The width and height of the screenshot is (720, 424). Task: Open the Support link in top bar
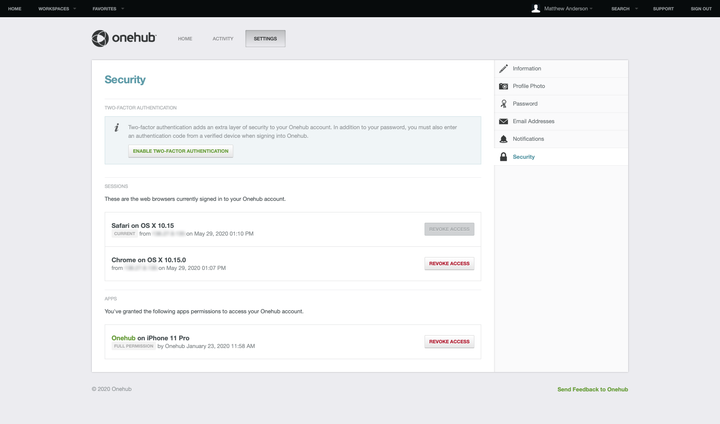pos(663,9)
